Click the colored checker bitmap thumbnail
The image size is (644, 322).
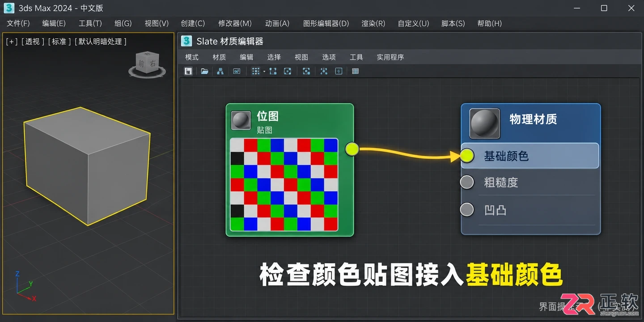coord(284,185)
